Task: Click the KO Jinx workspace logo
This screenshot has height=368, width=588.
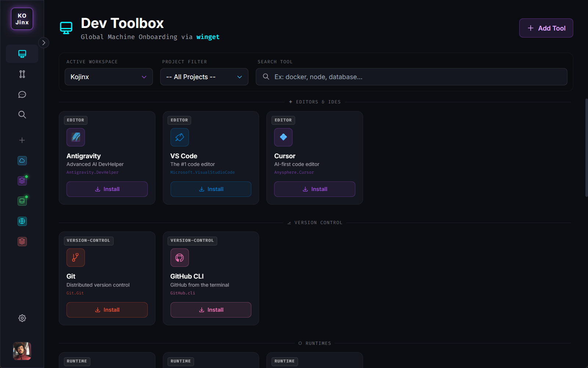Action: pos(22,19)
